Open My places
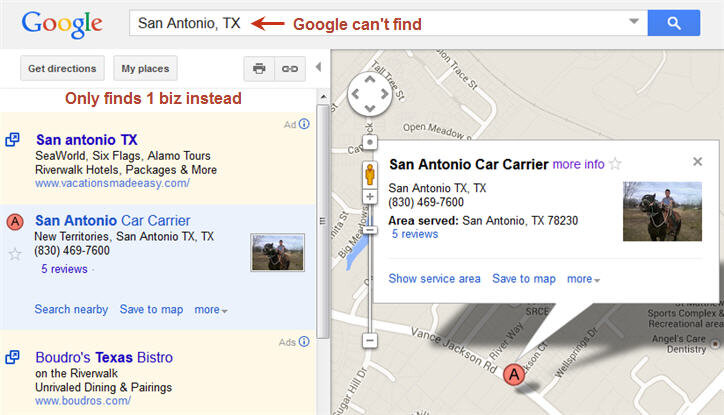The image size is (724, 415). [x=145, y=69]
